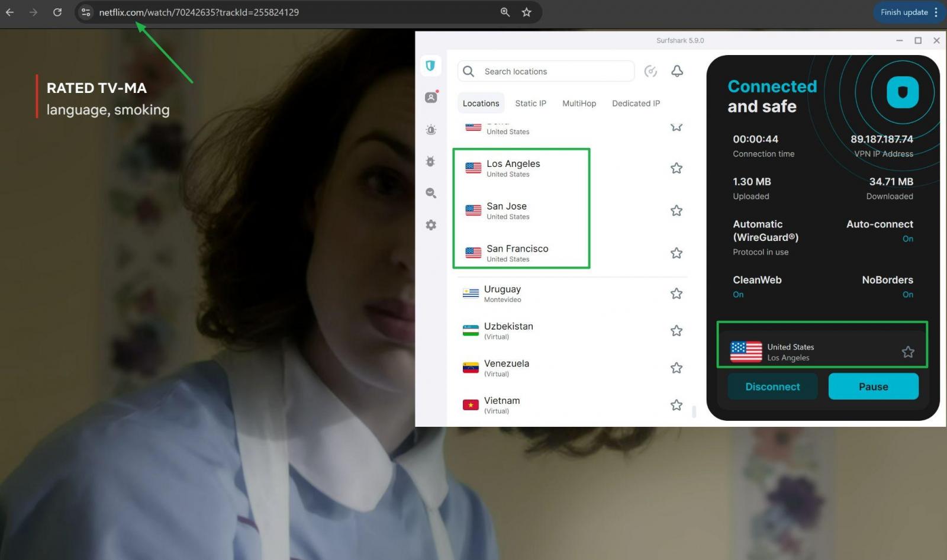The width and height of the screenshot is (947, 560).
Task: Switch to the MultiHop tab
Action: (x=579, y=103)
